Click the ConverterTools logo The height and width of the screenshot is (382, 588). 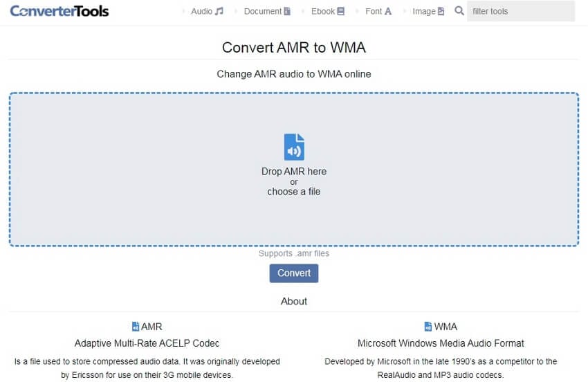pyautogui.click(x=59, y=11)
